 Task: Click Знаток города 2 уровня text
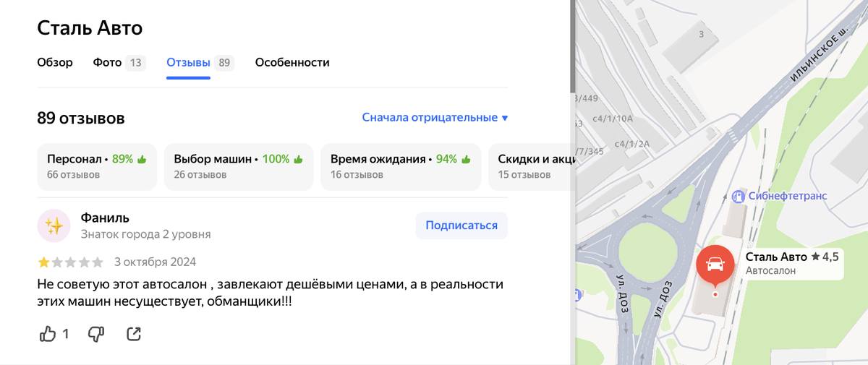pos(146,234)
